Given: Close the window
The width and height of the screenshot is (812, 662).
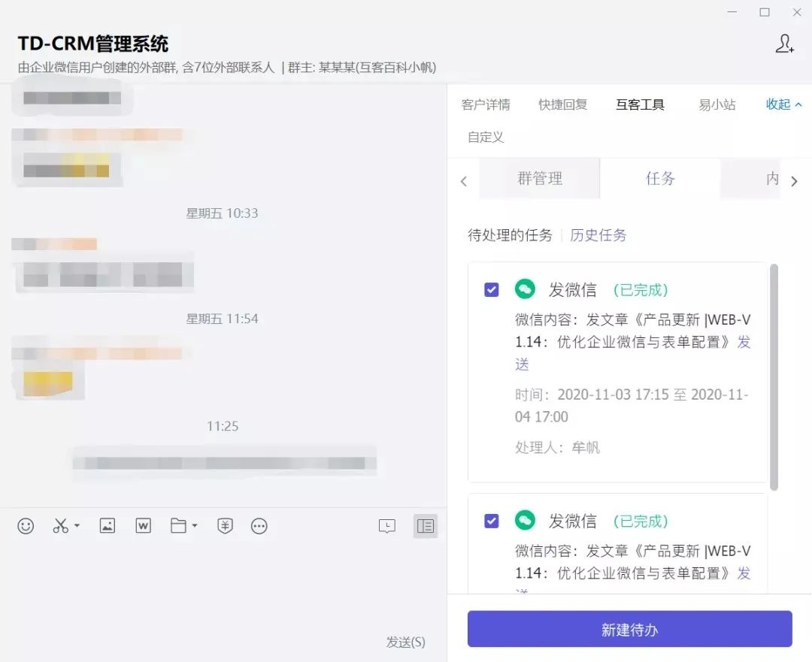Looking at the screenshot, I should (797, 12).
